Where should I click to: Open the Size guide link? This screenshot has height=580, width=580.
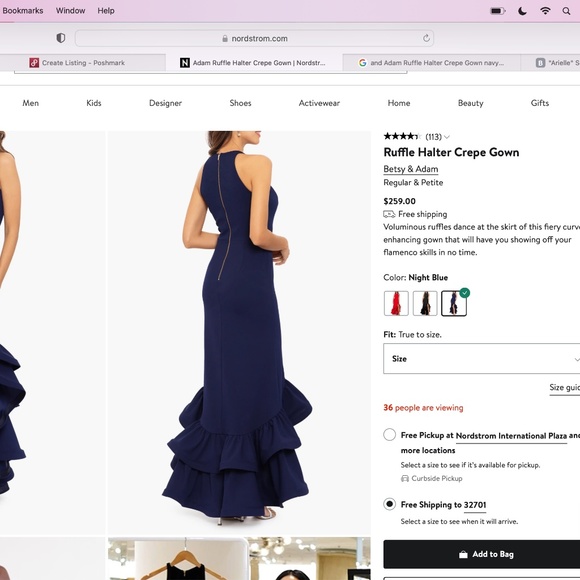[x=564, y=387]
